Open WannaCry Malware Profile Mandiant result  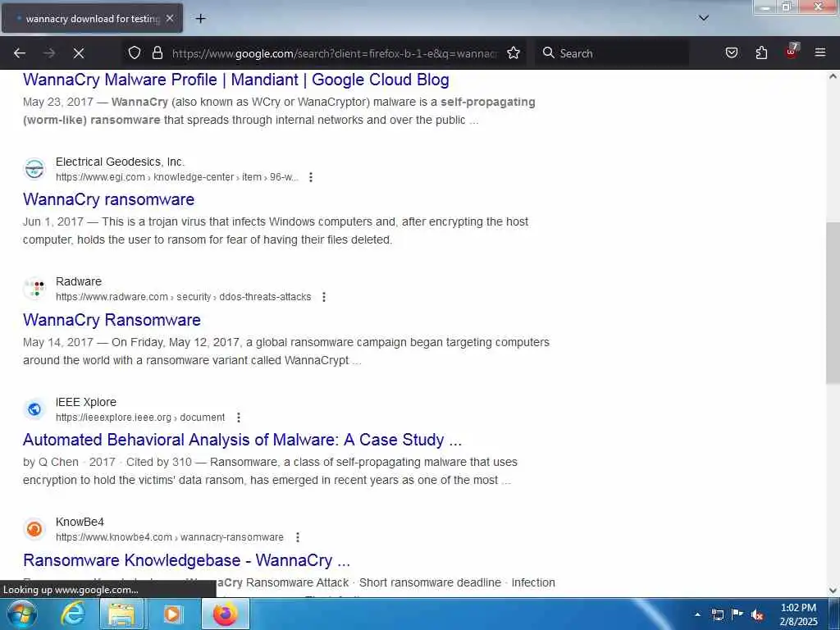(x=236, y=80)
